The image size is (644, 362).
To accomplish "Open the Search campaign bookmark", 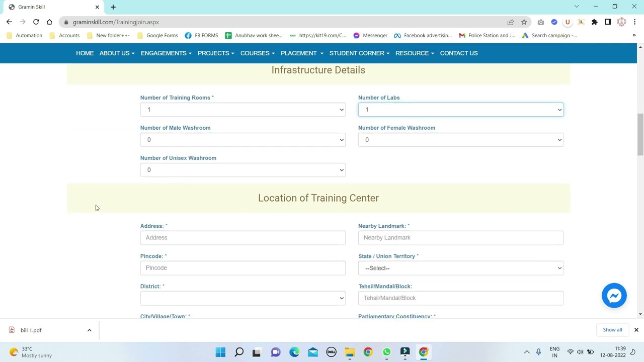I will [x=549, y=35].
